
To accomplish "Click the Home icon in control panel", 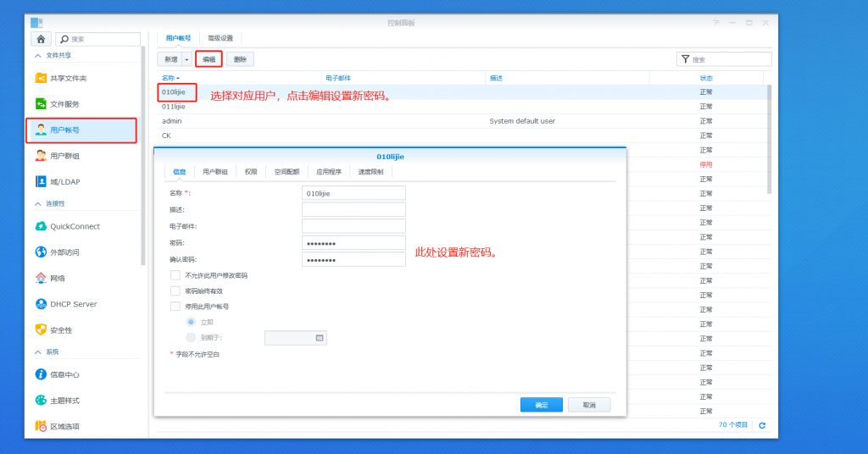I will tap(41, 39).
